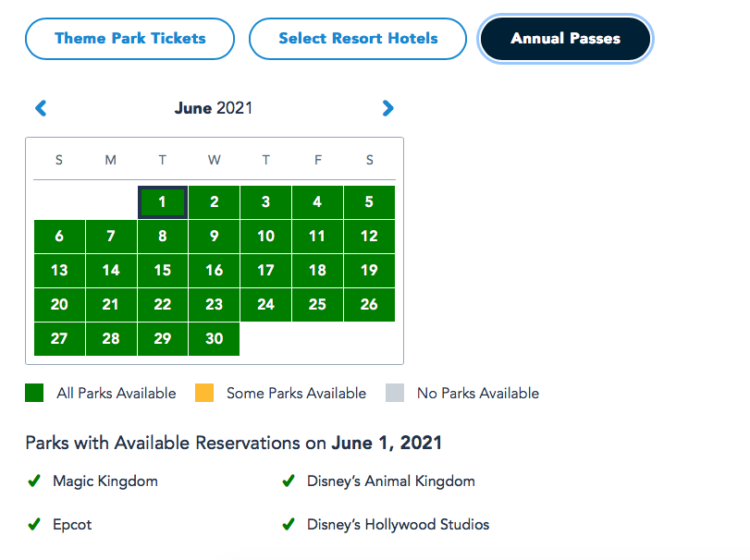The image size is (750, 560).
Task: Select June 1 on the calendar
Action: tap(163, 202)
